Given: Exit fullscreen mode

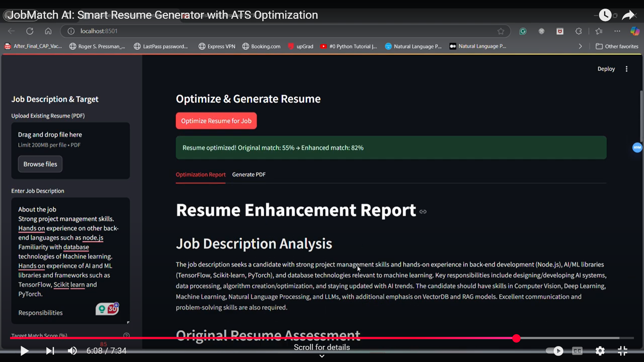Looking at the screenshot, I should (623, 351).
